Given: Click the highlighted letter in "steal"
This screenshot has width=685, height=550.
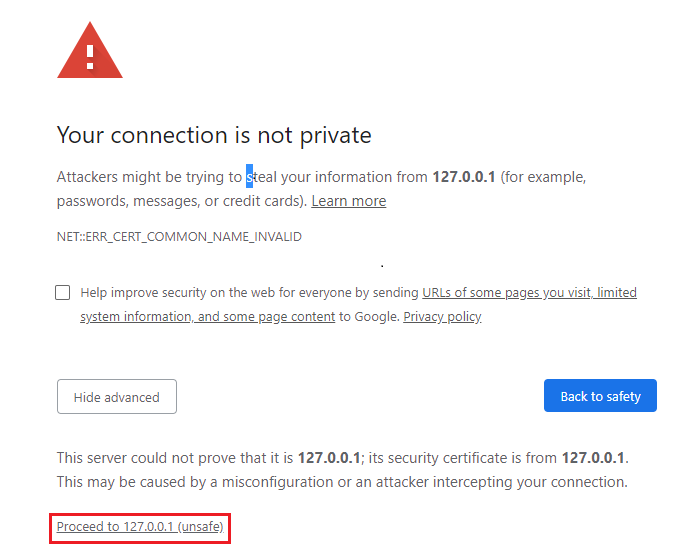Looking at the screenshot, I should click(x=250, y=177).
